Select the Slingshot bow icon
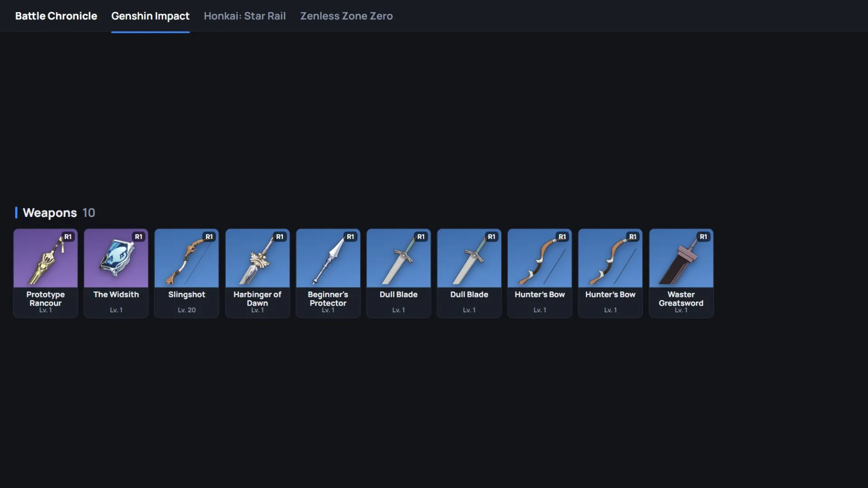The width and height of the screenshot is (868, 488). tap(187, 258)
